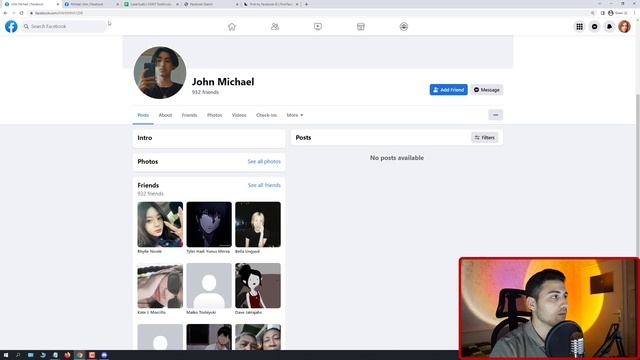
Task: Open the Facebook logo home link
Action: pos(11,27)
